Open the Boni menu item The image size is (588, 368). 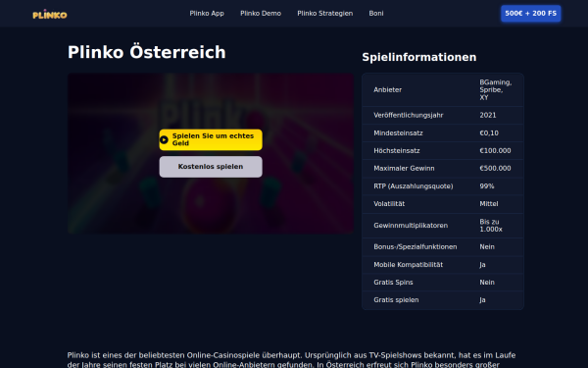pos(376,14)
